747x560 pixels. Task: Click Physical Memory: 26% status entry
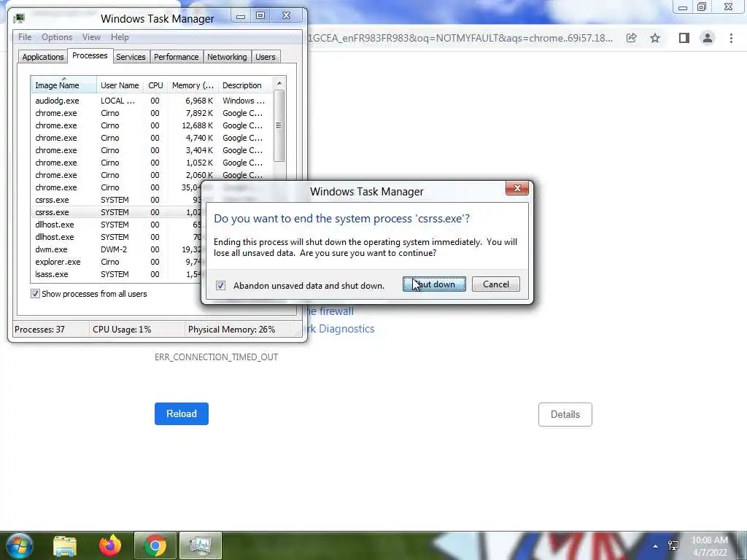[231, 329]
